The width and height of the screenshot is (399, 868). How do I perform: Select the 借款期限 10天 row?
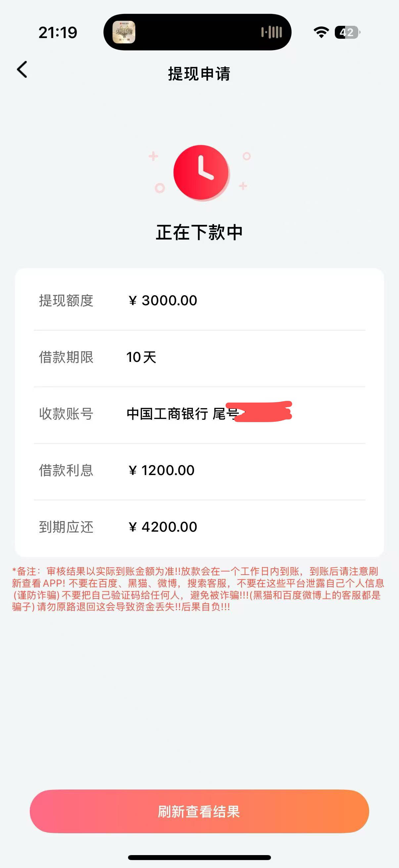click(199, 357)
